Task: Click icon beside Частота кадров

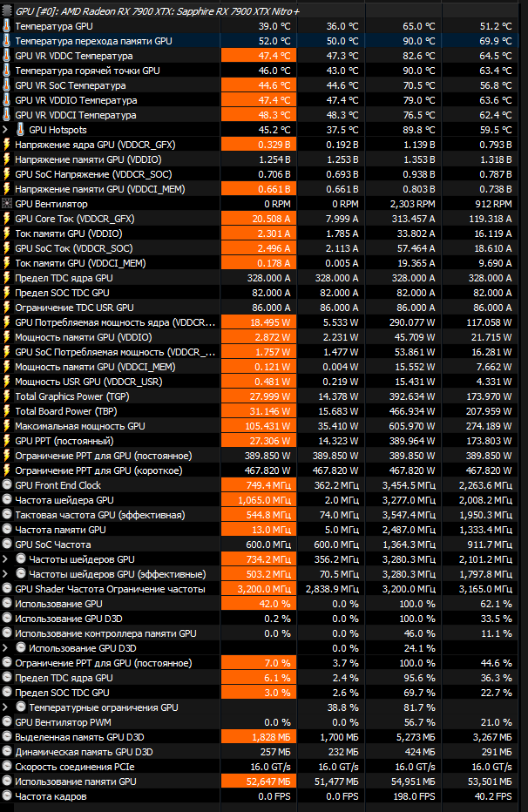Action: [x=7, y=796]
